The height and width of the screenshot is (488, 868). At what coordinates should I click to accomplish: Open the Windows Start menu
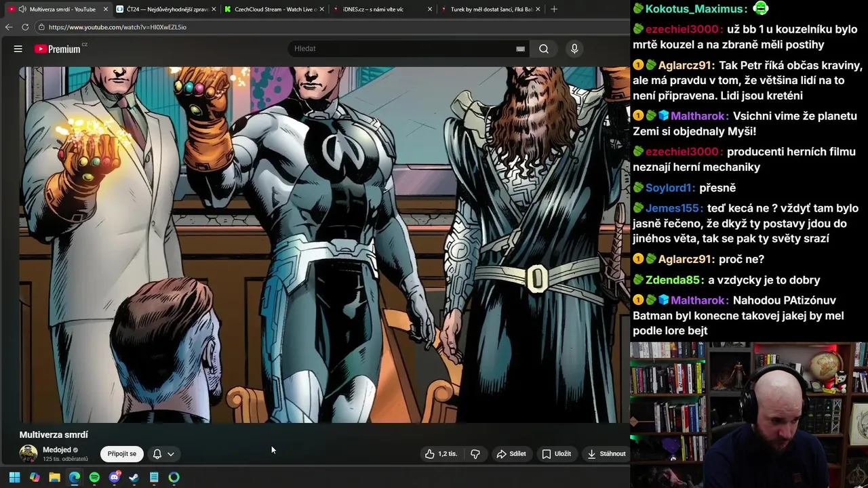pyautogui.click(x=14, y=477)
